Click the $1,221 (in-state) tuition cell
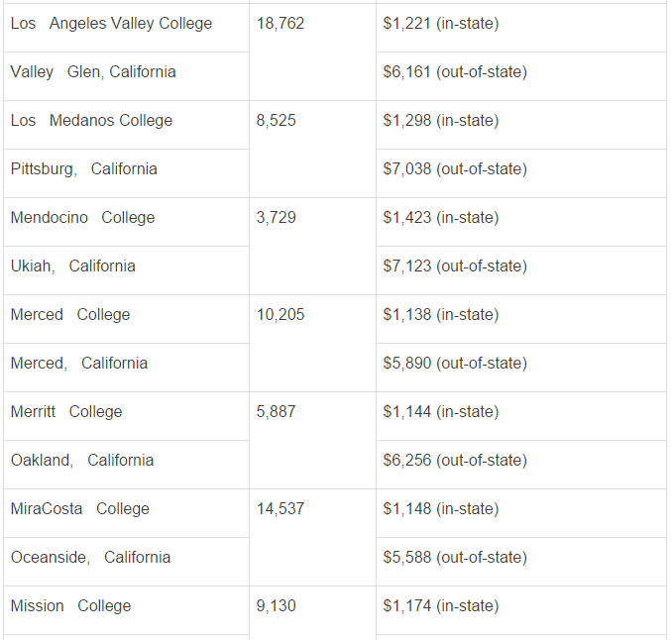Image resolution: width=672 pixels, height=640 pixels. click(521, 28)
